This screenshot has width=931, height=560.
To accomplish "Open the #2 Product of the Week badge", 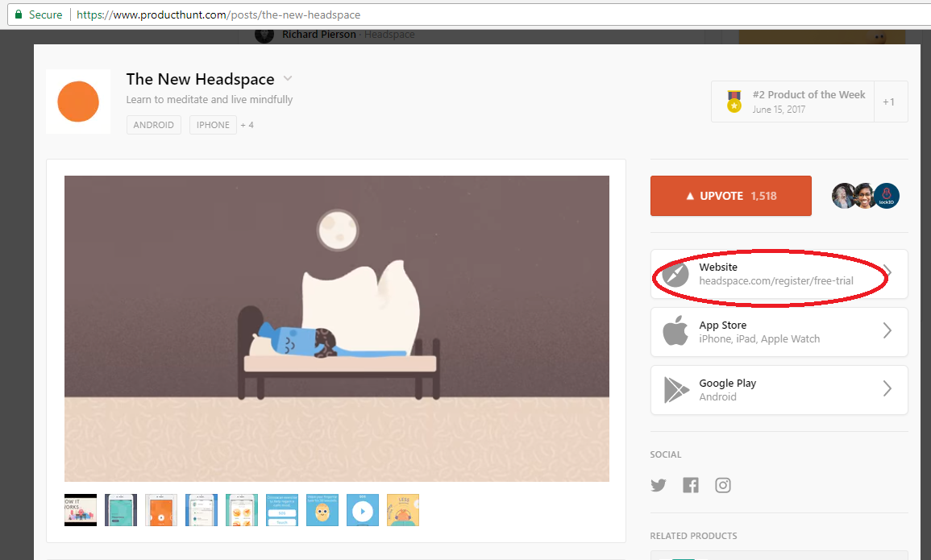I will click(792, 102).
